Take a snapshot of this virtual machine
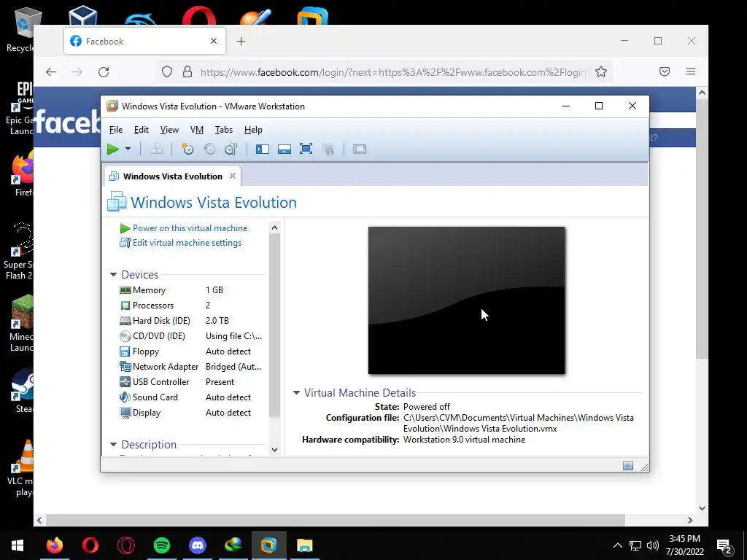The width and height of the screenshot is (747, 560). pyautogui.click(x=187, y=149)
